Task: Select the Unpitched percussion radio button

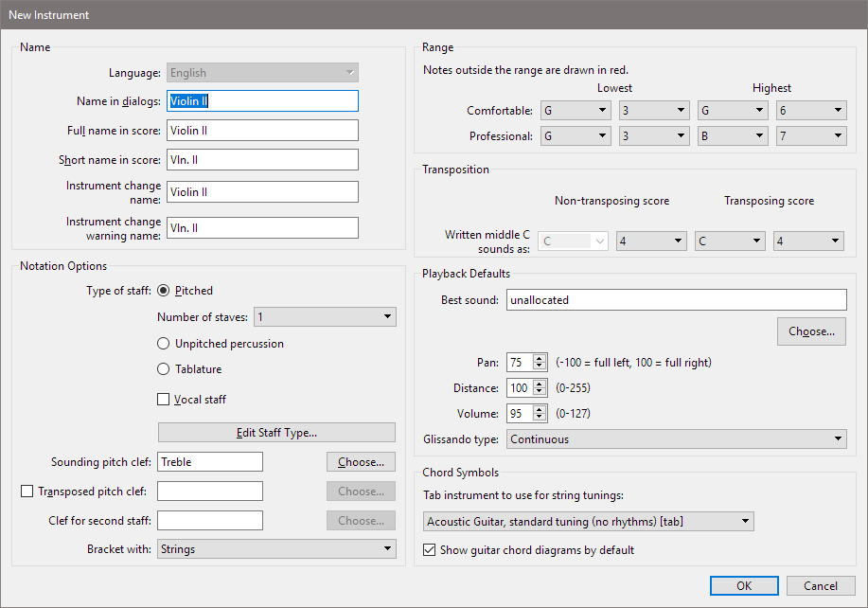Action: click(x=165, y=344)
